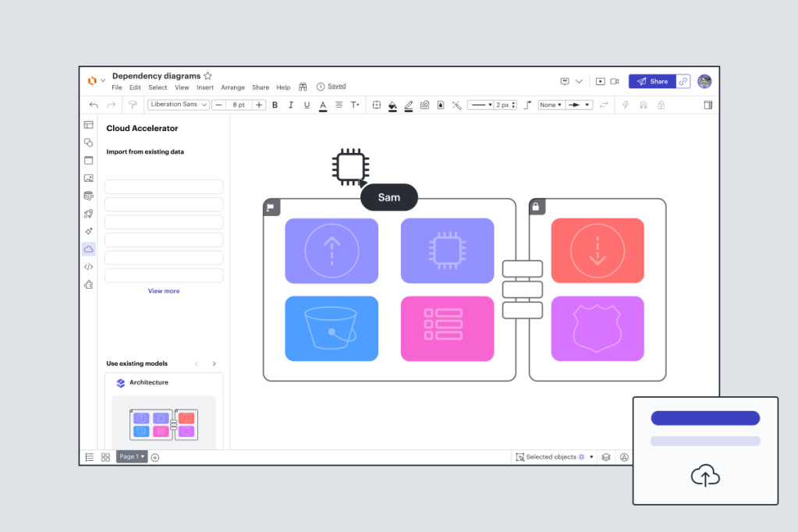This screenshot has width=798, height=532.
Task: Click the undo arrow in toolbar
Action: click(94, 105)
